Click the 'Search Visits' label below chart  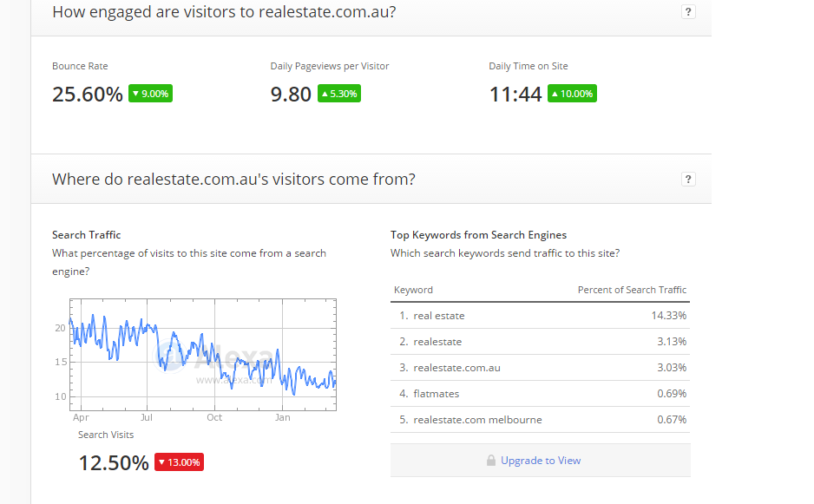point(106,435)
